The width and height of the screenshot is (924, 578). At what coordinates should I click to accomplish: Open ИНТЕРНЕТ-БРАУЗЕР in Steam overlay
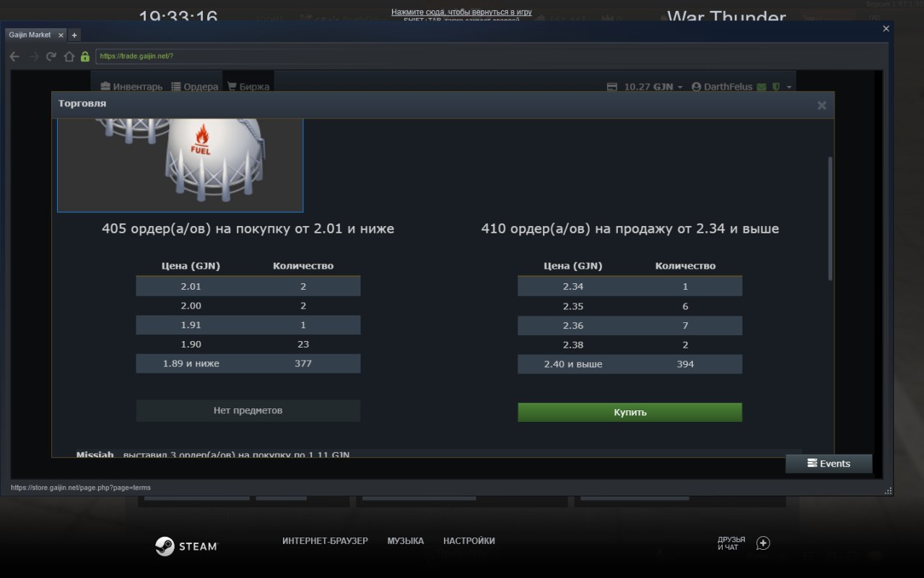(x=325, y=541)
